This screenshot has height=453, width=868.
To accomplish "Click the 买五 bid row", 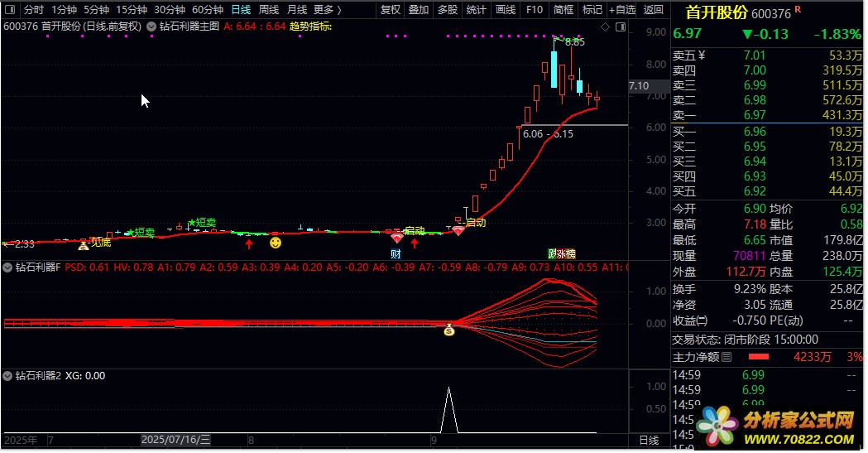I will (767, 191).
